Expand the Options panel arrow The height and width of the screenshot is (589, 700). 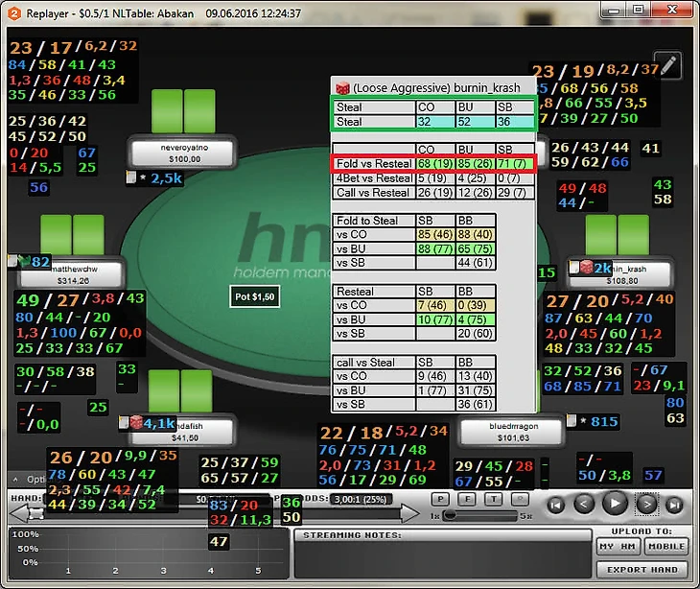point(15,479)
